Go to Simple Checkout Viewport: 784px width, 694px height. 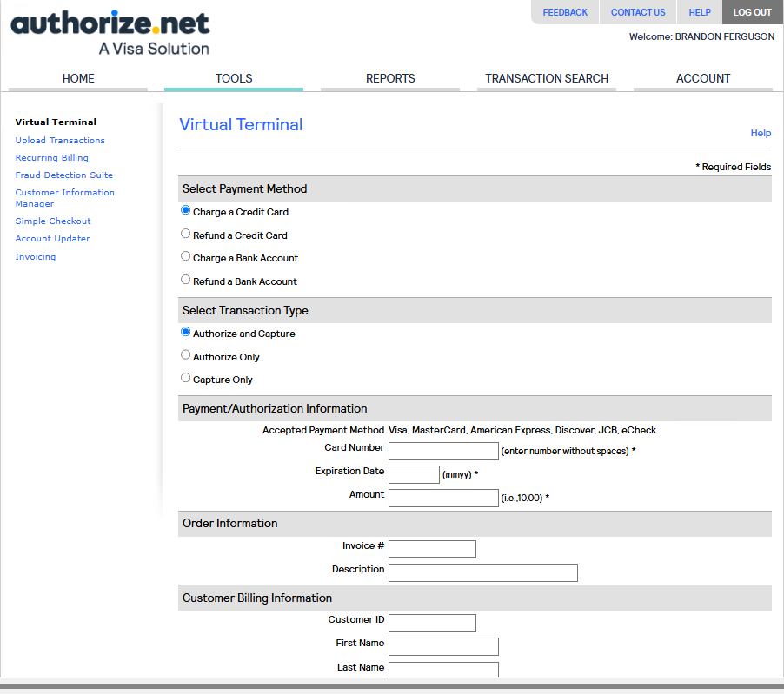tap(53, 221)
